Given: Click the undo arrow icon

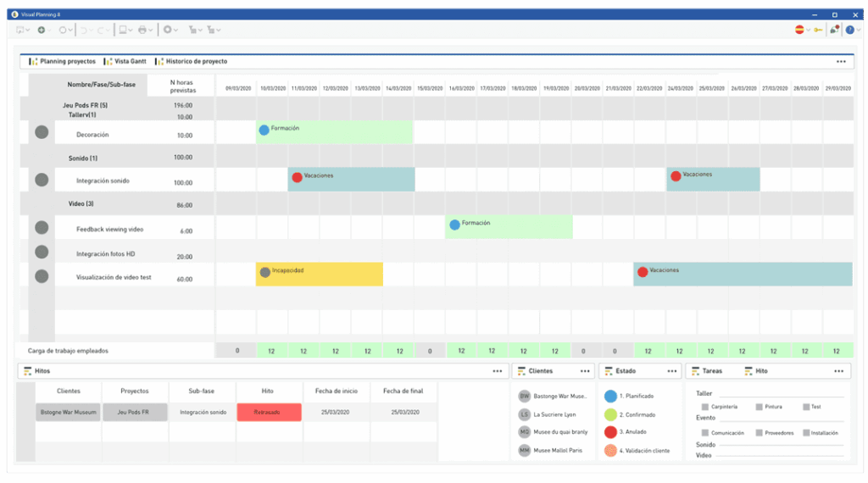Looking at the screenshot, I should pos(84,30).
